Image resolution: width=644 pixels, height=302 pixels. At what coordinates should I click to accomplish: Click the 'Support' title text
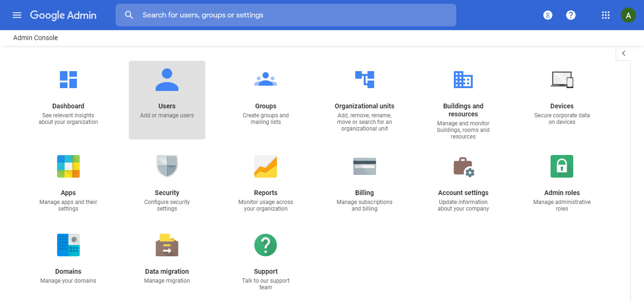(x=266, y=271)
